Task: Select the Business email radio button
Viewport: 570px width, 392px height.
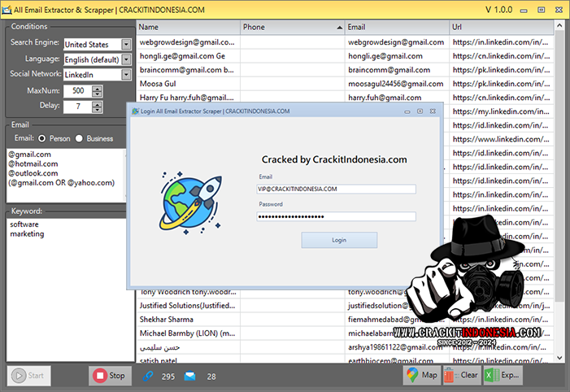Action: (80, 138)
